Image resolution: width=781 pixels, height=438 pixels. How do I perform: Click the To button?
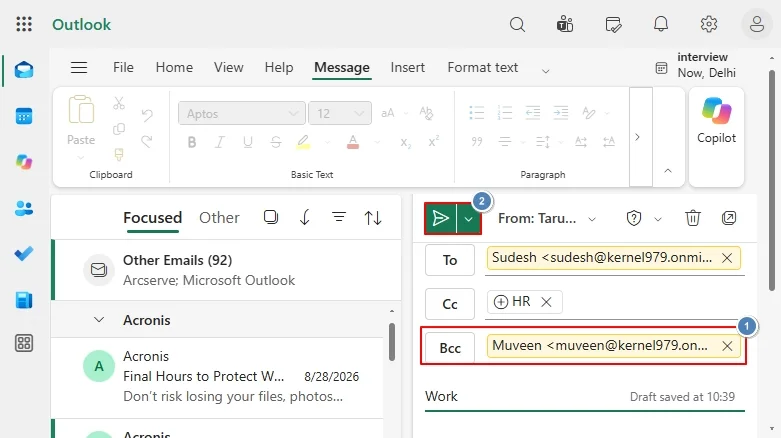(450, 260)
